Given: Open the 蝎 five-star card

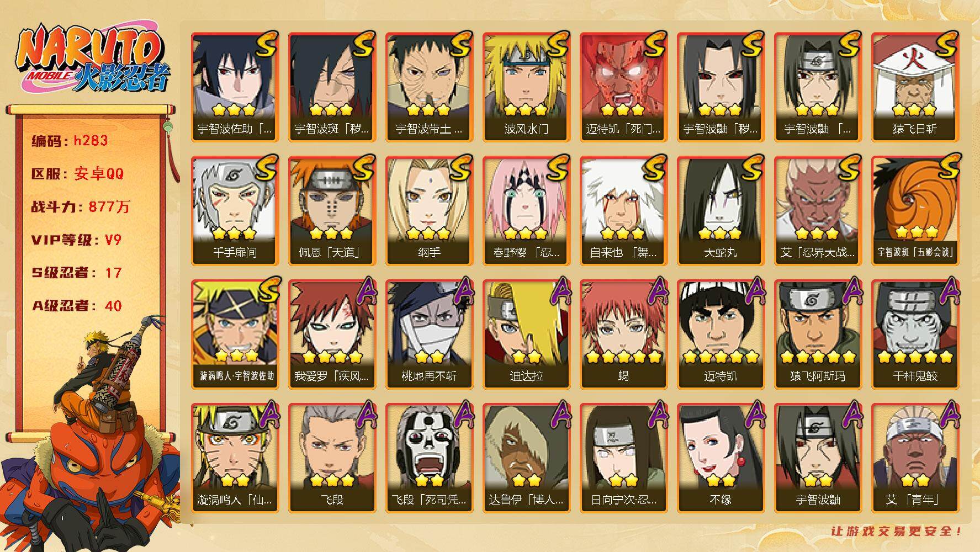Looking at the screenshot, I should pos(623,335).
